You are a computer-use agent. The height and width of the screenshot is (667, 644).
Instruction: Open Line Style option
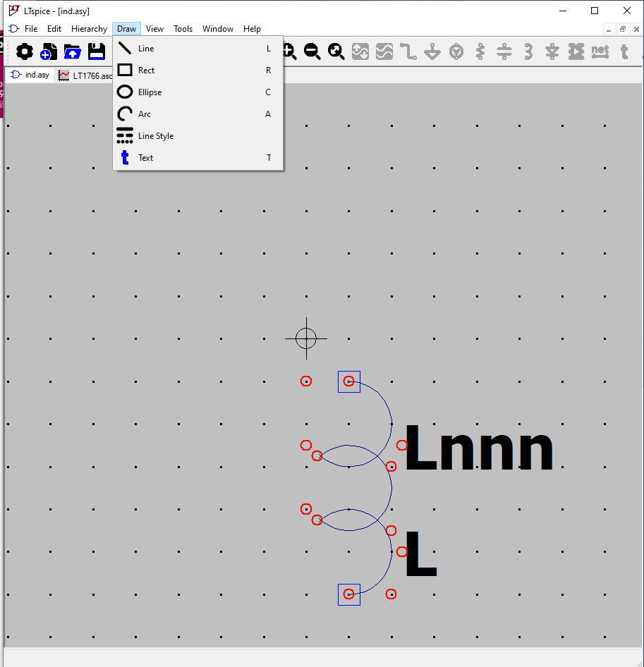click(155, 136)
